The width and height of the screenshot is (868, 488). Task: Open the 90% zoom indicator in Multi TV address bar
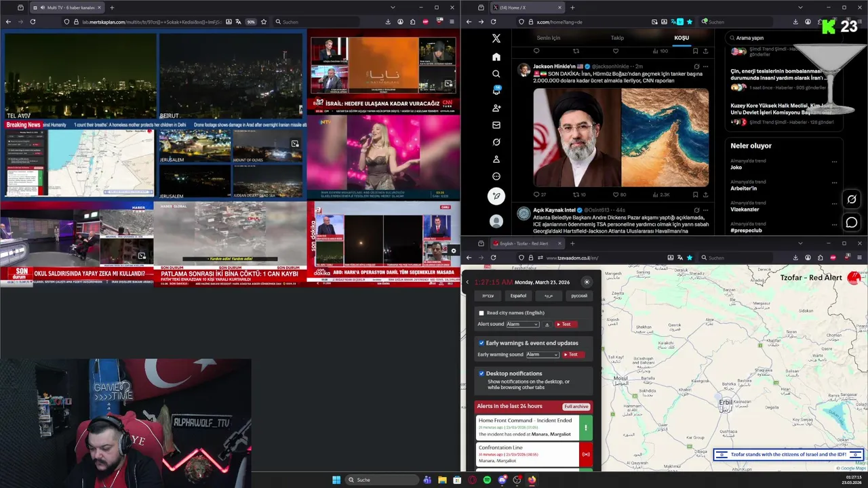coord(251,22)
